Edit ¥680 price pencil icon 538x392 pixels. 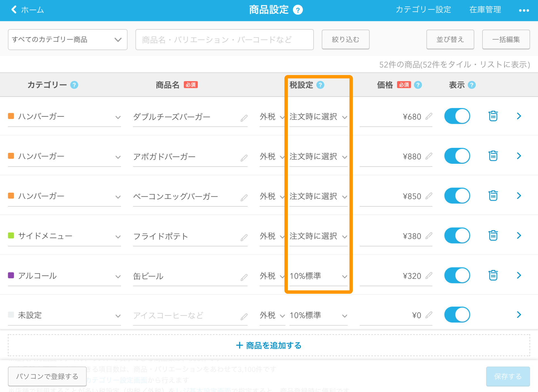(429, 116)
